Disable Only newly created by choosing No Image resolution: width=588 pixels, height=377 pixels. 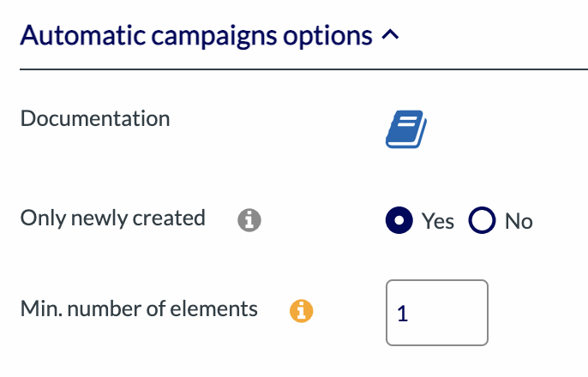[482, 221]
